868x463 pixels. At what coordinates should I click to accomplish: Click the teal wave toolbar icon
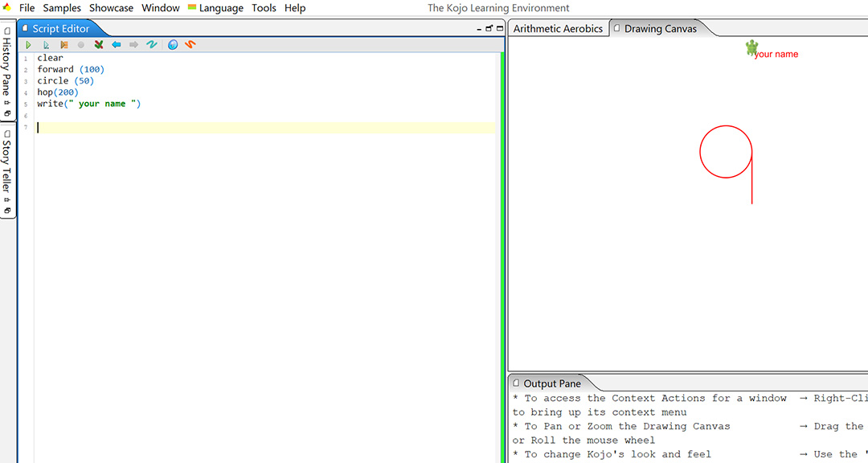[152, 45]
